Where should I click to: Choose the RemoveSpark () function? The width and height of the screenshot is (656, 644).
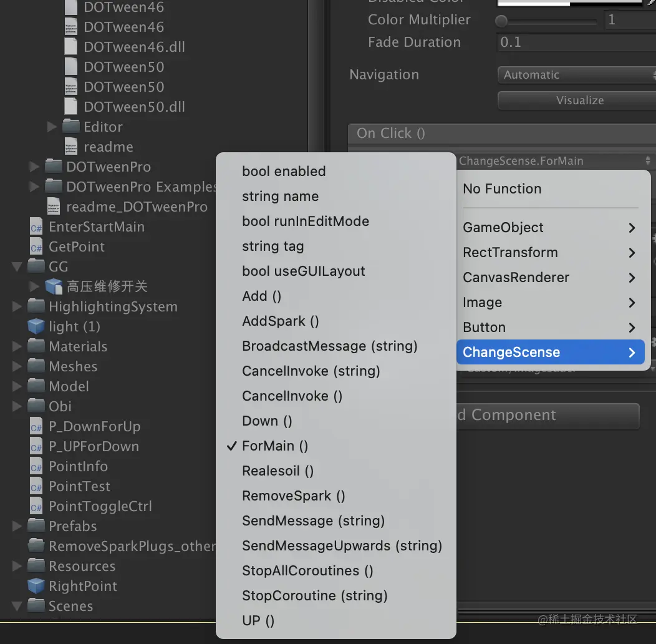click(x=336, y=495)
